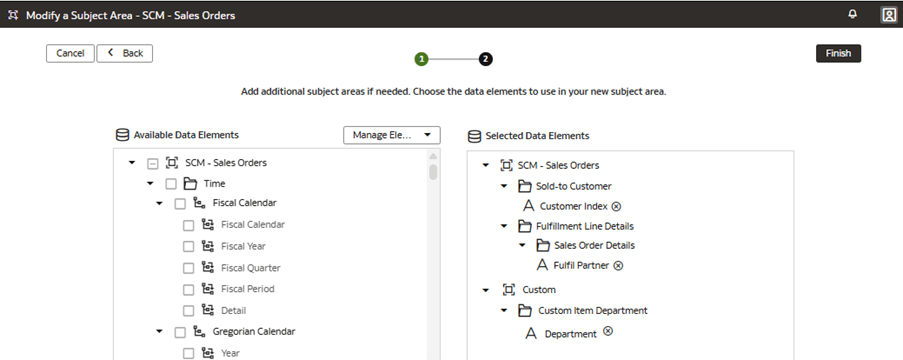Collapse the Gregorian Calendar hierarchy
Screen dimensions: 903x360
point(160,332)
